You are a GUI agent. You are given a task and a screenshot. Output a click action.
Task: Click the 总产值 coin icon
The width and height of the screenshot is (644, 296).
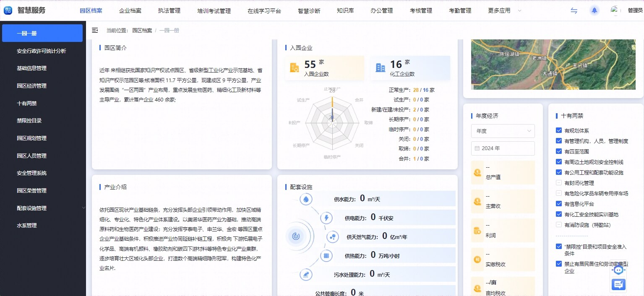coord(477,172)
